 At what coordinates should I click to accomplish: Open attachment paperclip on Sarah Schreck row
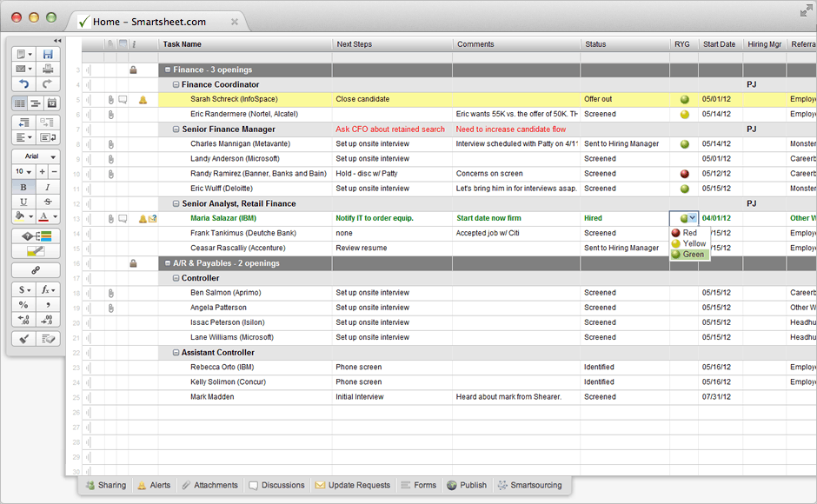(110, 100)
